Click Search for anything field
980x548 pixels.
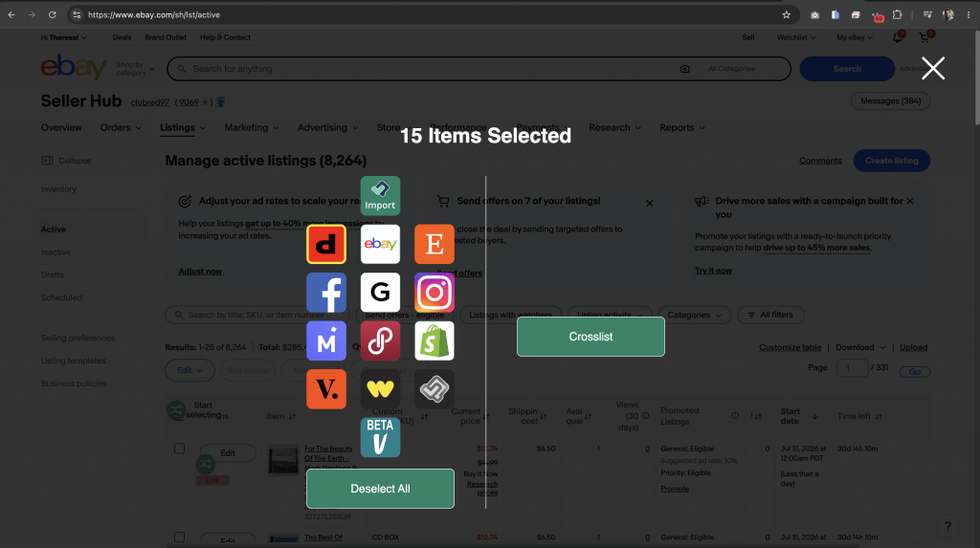pyautogui.click(x=432, y=69)
